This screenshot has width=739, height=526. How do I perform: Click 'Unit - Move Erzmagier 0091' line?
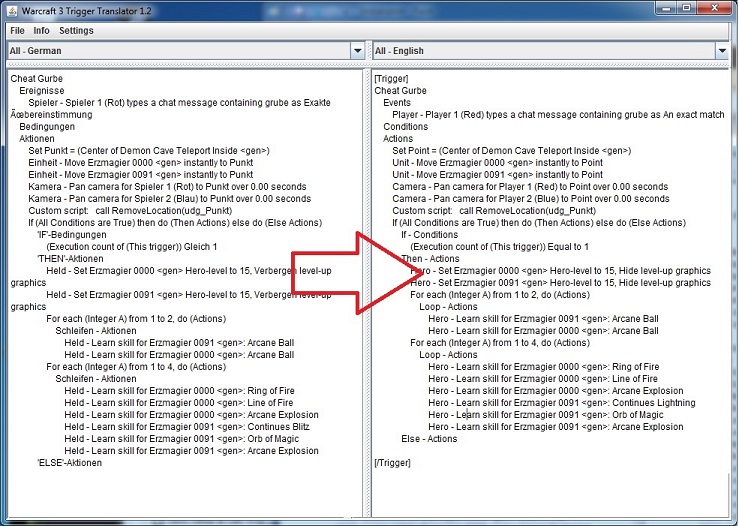[498, 175]
